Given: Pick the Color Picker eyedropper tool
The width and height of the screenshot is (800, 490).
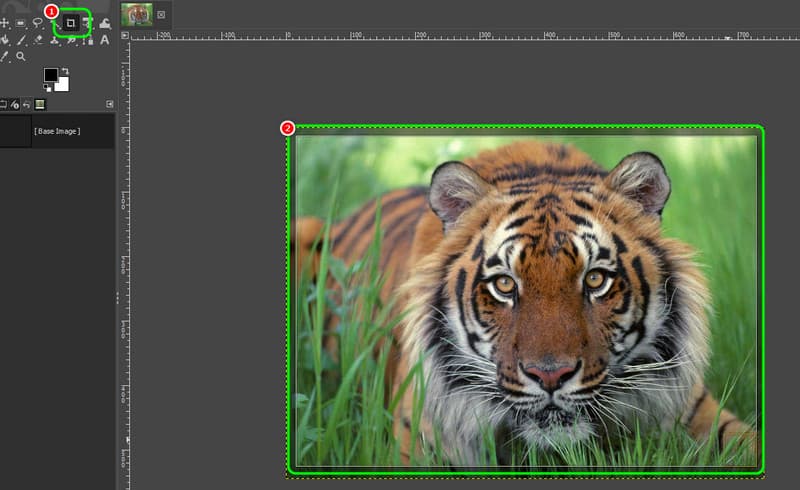Looking at the screenshot, I should click(5, 57).
